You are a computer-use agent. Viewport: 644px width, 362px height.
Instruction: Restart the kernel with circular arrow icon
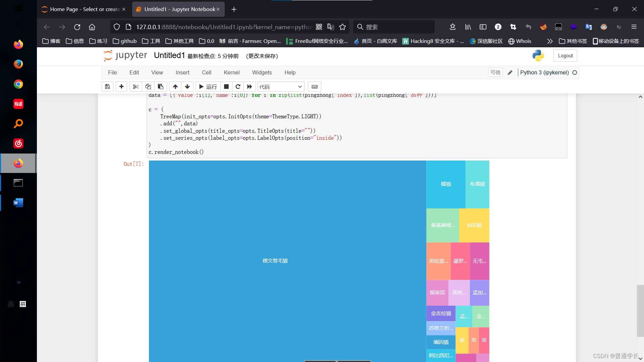pos(238,86)
